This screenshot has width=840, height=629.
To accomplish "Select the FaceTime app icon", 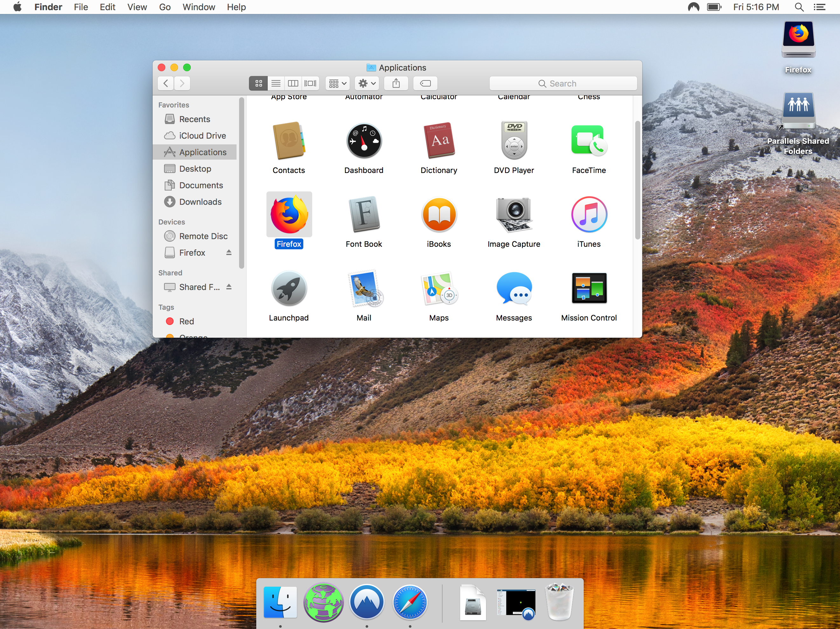I will point(589,141).
